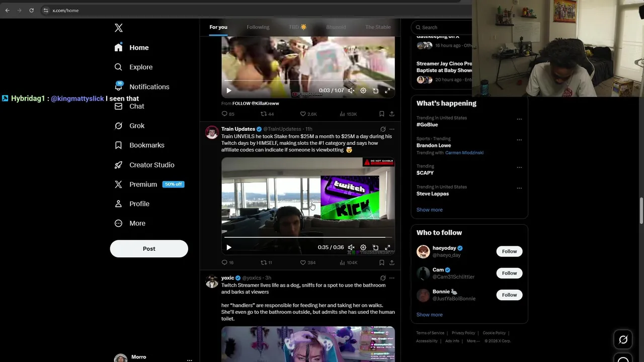Open the Carmen Mlodzinski trending link
644x362 pixels.
pyautogui.click(x=464, y=153)
